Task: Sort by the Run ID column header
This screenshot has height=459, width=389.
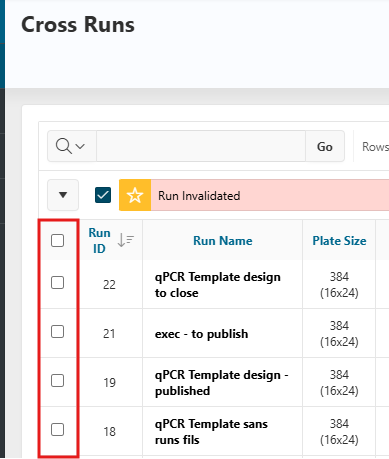Action: tap(99, 240)
